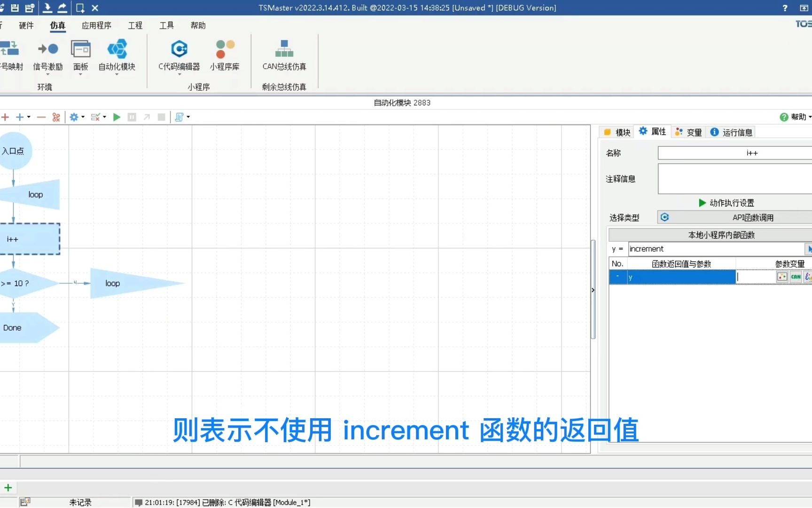The image size is (812, 508).
Task: Open dropdown arrow beside script document icon
Action: (188, 117)
